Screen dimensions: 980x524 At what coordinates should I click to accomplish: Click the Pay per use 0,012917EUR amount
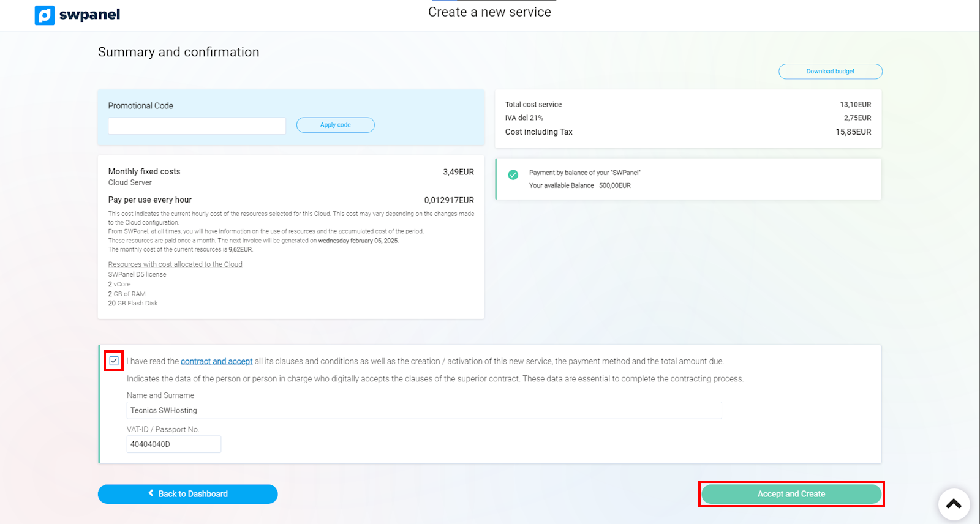[449, 200]
